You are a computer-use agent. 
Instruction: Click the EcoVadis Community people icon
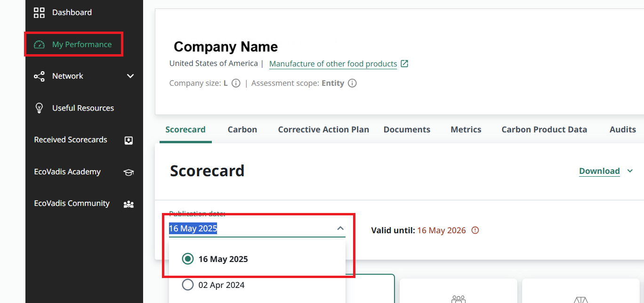(x=129, y=204)
